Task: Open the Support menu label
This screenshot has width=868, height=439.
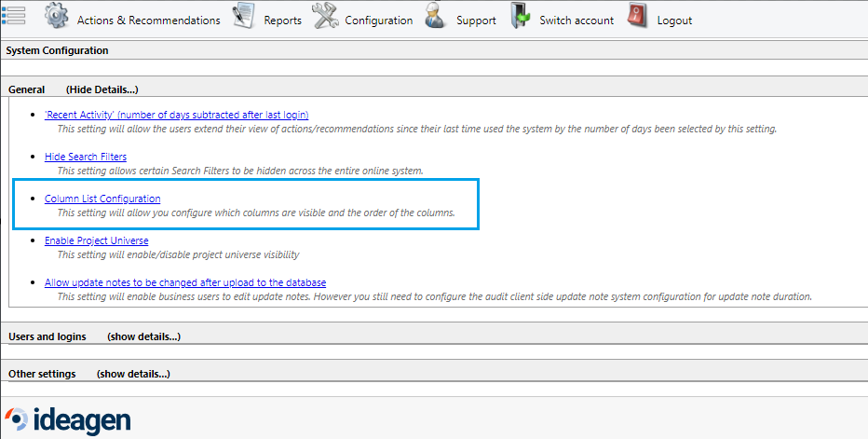Action: 476,21
